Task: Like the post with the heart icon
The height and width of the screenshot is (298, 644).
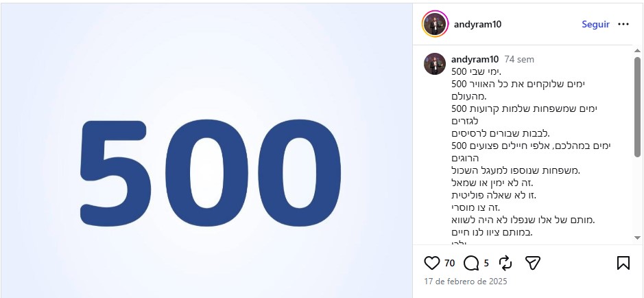Action: (x=431, y=263)
